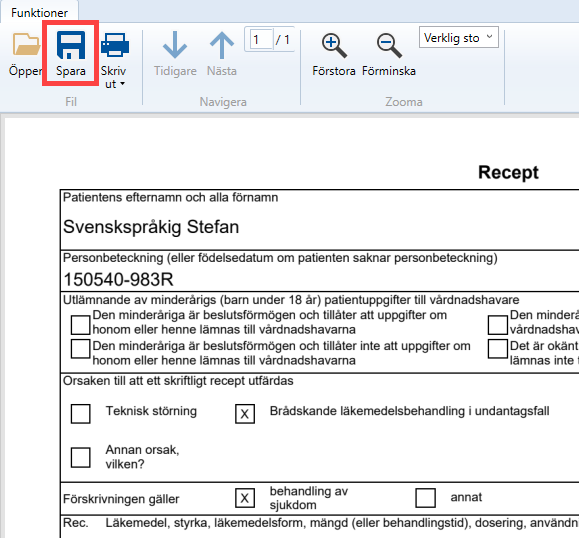Check box: minderåriga tillåter inte att uppgifter lämnas
This screenshot has width=579, height=538.
80,349
